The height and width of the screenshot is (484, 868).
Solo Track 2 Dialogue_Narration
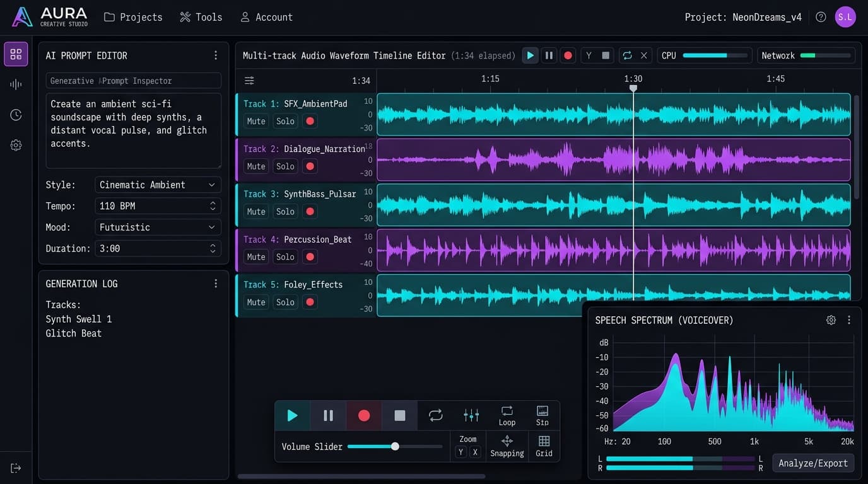tap(285, 166)
